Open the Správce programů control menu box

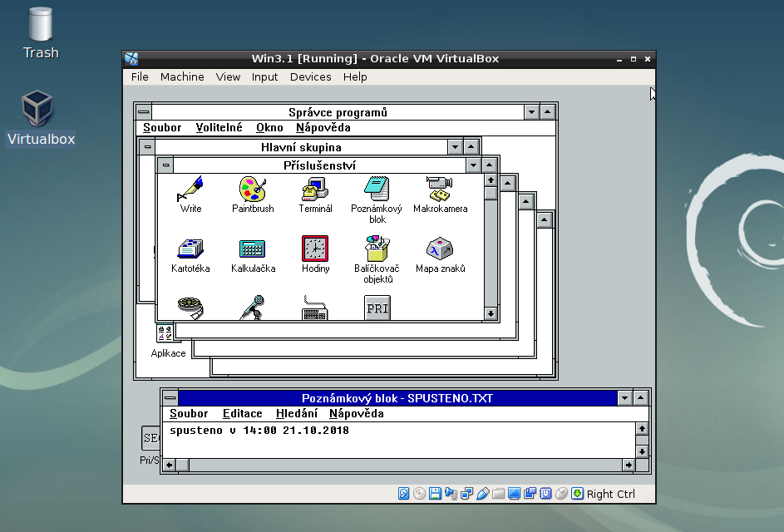click(144, 112)
